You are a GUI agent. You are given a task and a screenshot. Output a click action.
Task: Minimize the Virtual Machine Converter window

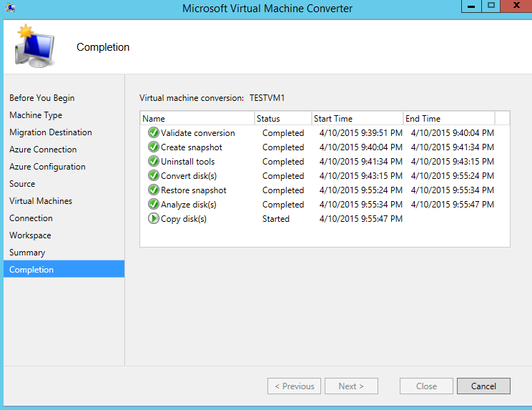tap(471, 6)
